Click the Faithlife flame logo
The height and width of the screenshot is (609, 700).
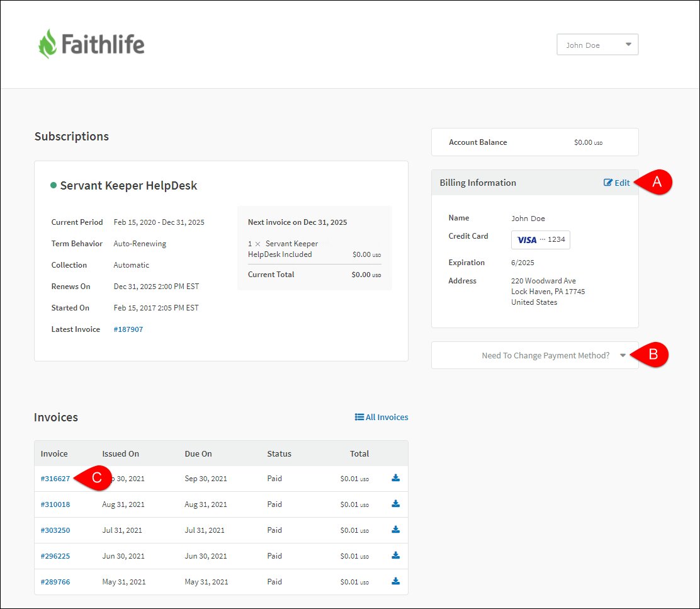[48, 42]
